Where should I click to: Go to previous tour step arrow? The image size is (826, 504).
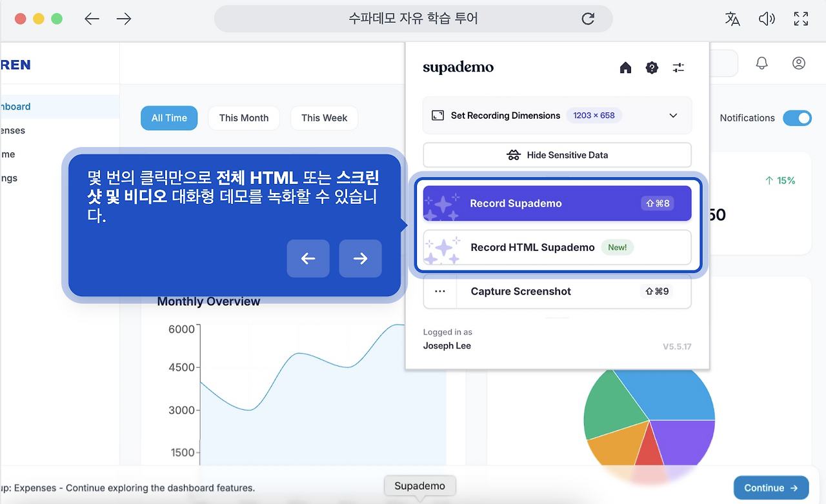tap(308, 259)
